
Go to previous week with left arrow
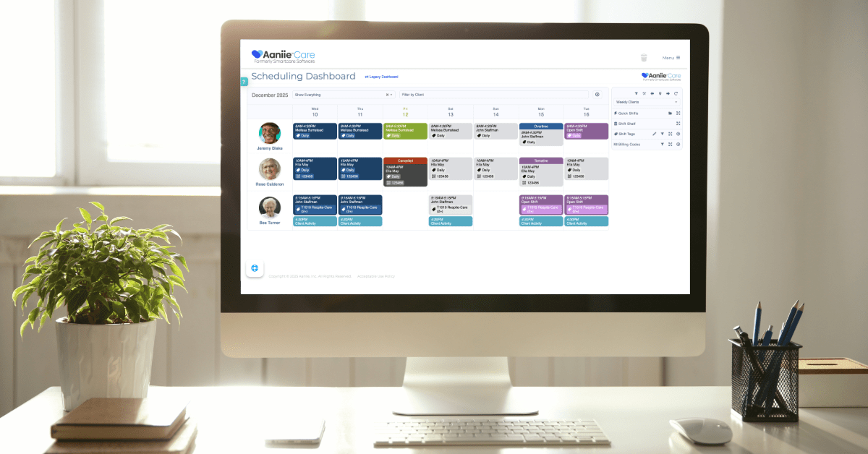(x=652, y=93)
